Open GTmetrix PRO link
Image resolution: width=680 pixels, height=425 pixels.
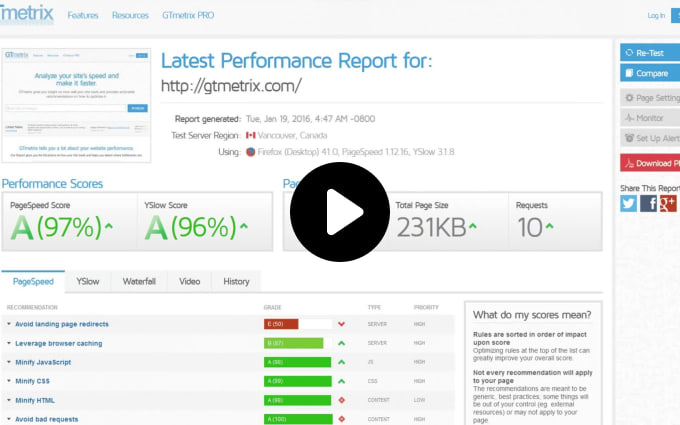188,15
